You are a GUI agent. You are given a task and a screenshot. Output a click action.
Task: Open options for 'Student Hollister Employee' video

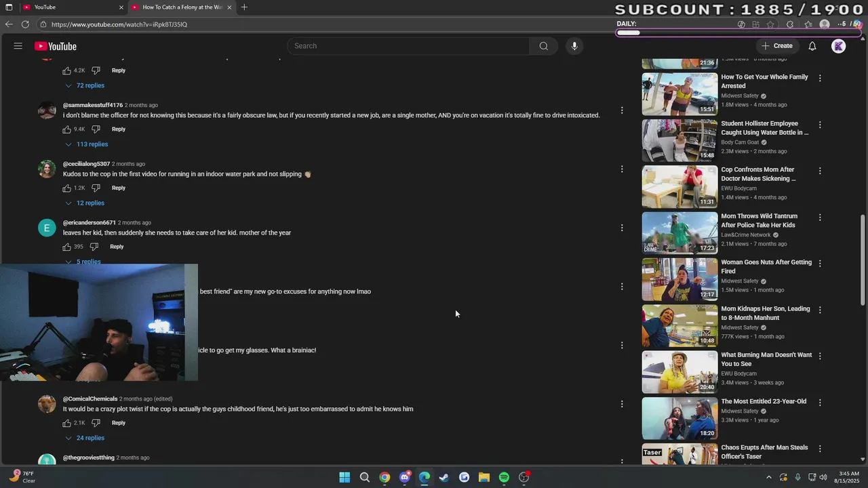click(820, 125)
